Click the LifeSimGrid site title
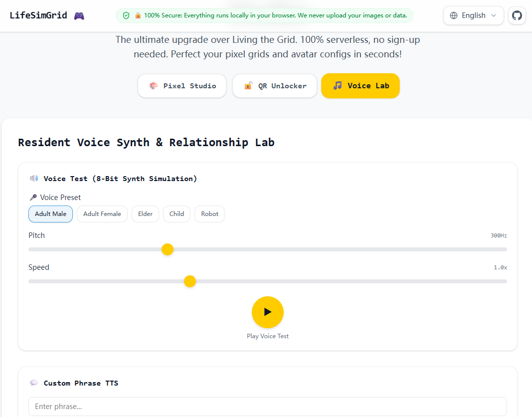 pyautogui.click(x=38, y=15)
